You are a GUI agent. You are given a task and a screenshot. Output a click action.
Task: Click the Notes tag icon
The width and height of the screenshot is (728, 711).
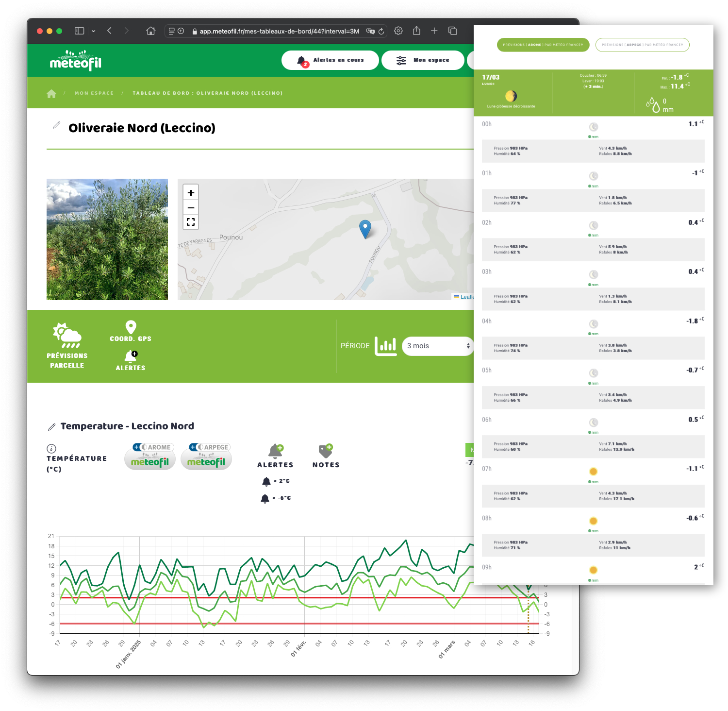(x=326, y=451)
